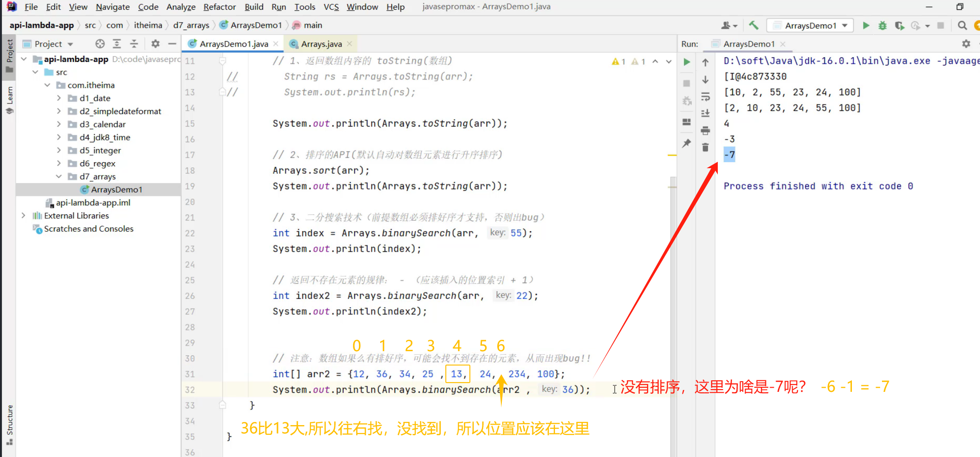
Task: Open the VCS menu
Action: 331,7
